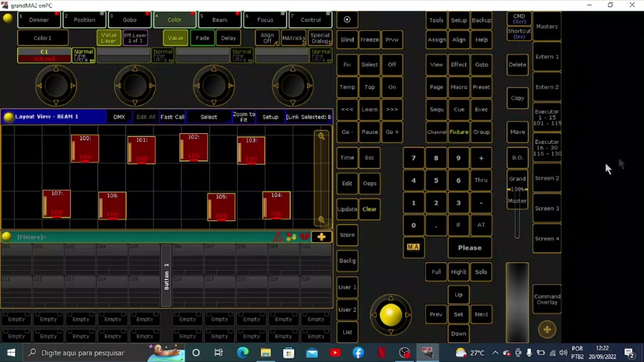This screenshot has height=362, width=644.
Task: Click the yellow Clear key
Action: click(x=369, y=209)
